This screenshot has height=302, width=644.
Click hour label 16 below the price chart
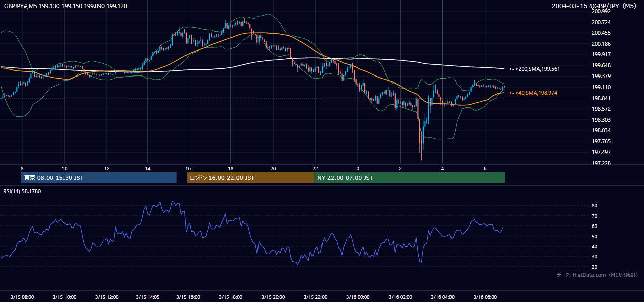coord(188,168)
